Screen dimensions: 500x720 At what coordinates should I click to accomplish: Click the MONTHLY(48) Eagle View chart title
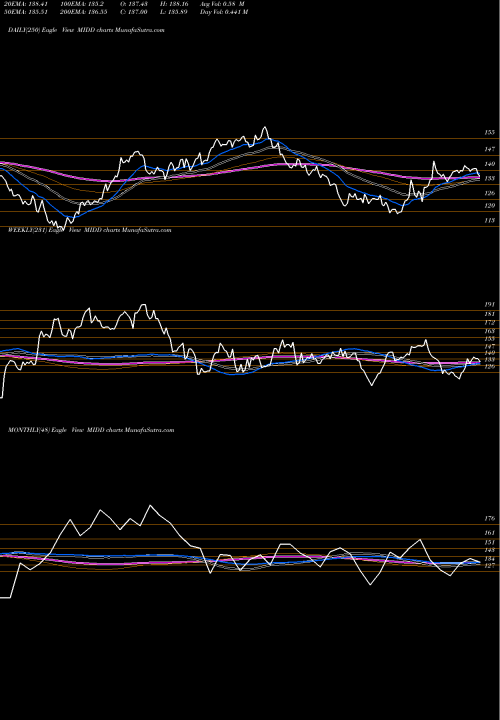coord(91,430)
